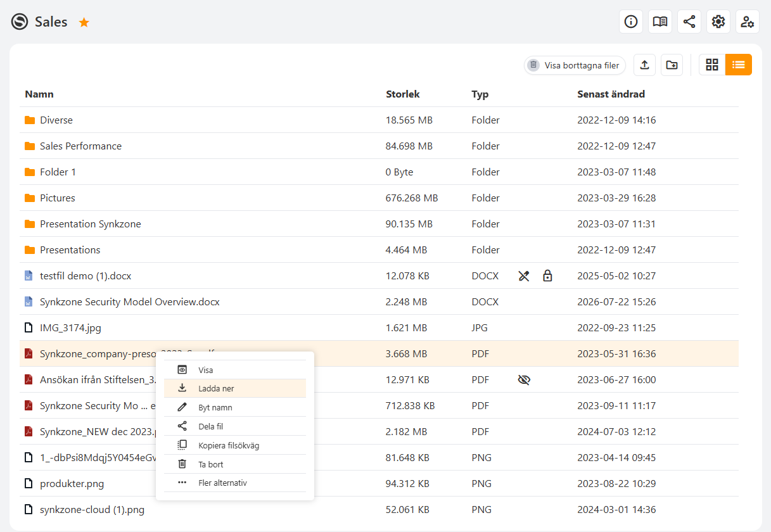This screenshot has height=532, width=771.
Task: Select Visa in the context menu
Action: (x=235, y=370)
